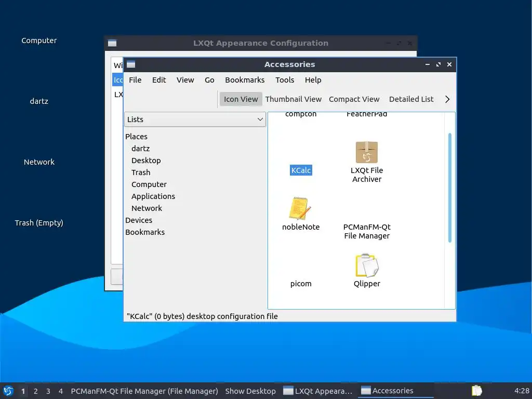Image resolution: width=532 pixels, height=399 pixels.
Task: Select Trash in Places sidebar
Action: (x=141, y=172)
